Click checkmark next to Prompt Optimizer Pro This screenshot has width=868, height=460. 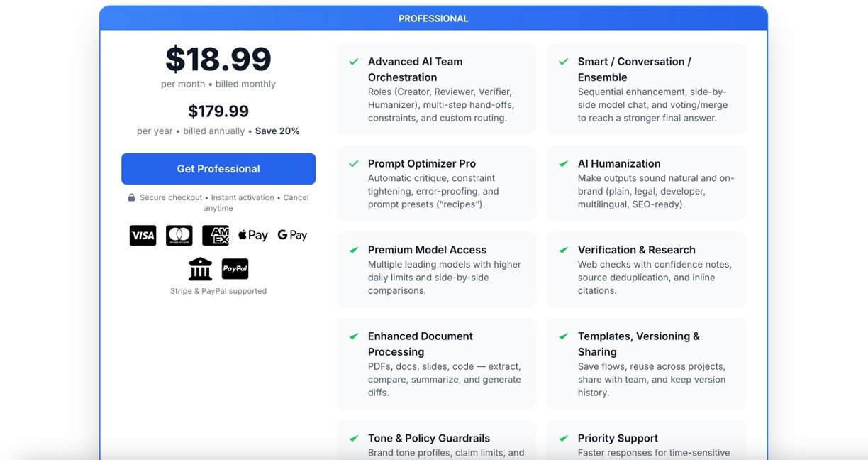click(353, 164)
